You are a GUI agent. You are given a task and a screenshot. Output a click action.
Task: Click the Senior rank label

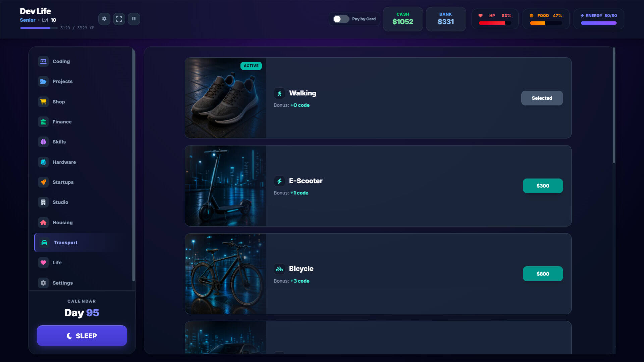(28, 20)
